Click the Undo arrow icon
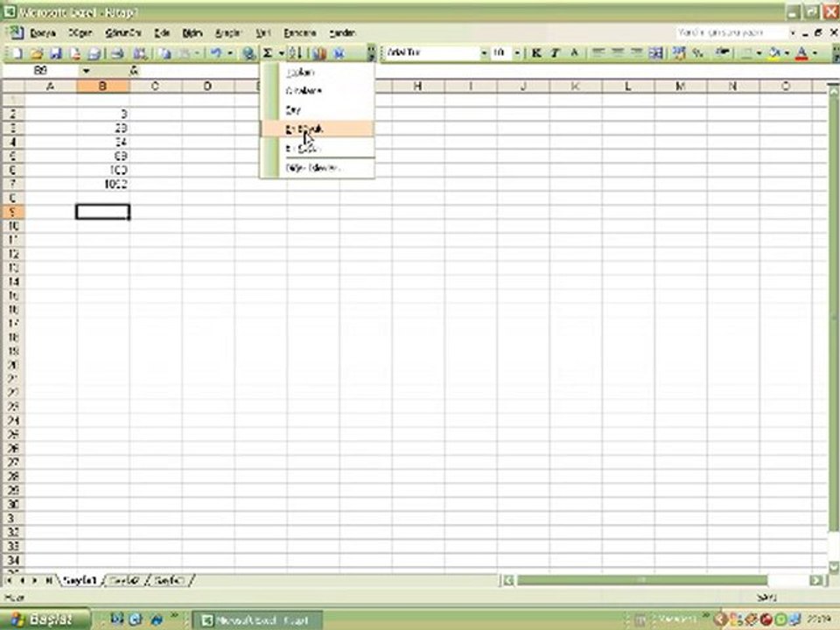Image resolution: width=840 pixels, height=630 pixels. [x=216, y=53]
